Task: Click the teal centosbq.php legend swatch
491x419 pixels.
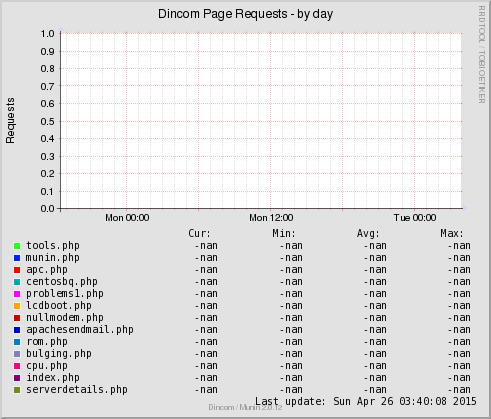Action: [x=17, y=282]
